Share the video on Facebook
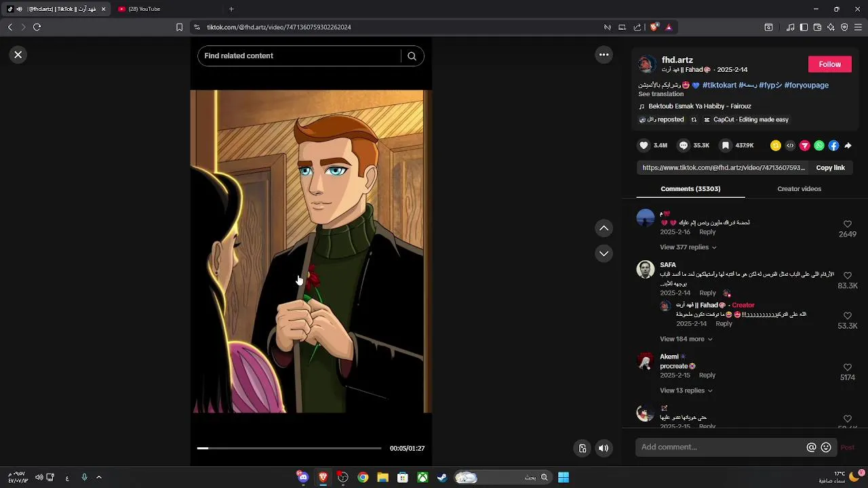The image size is (868, 488). [x=833, y=146]
